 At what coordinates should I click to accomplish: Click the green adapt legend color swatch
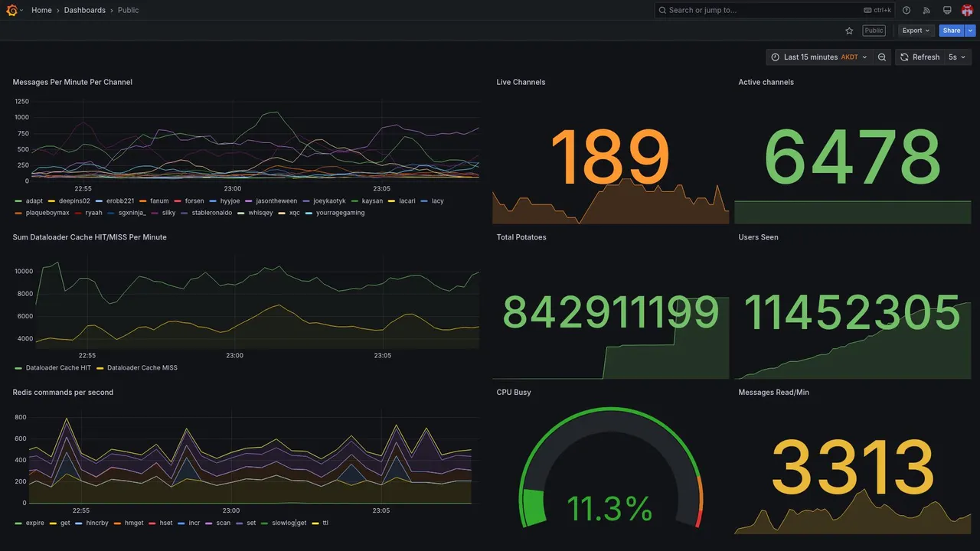tap(18, 201)
